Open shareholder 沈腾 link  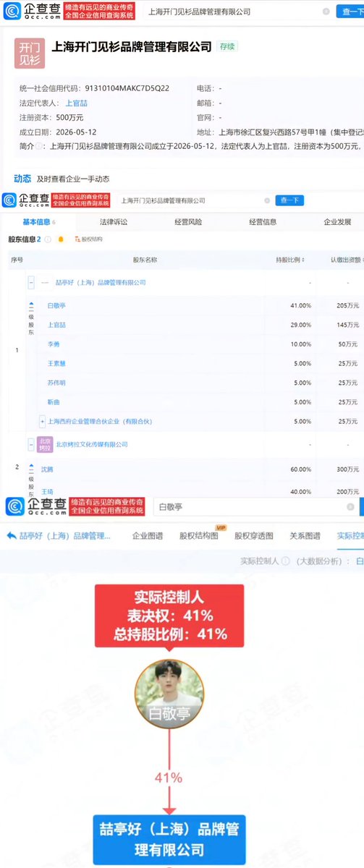pyautogui.click(x=47, y=469)
